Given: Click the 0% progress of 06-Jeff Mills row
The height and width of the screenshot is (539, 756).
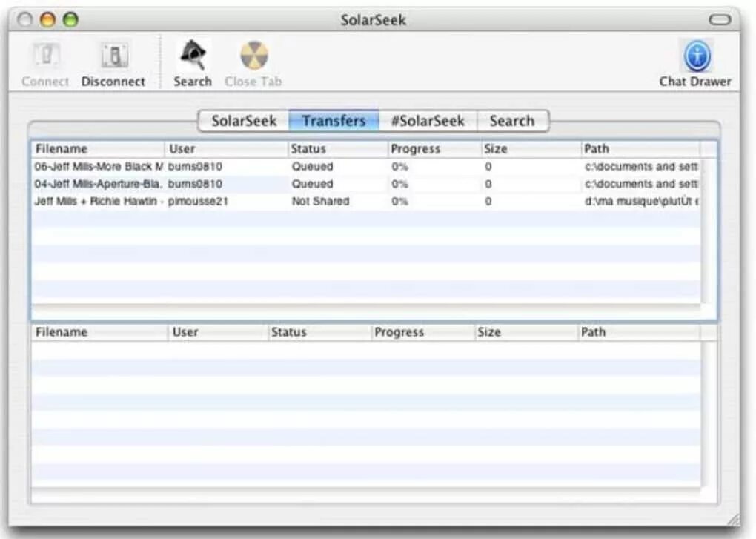Looking at the screenshot, I should click(x=399, y=167).
